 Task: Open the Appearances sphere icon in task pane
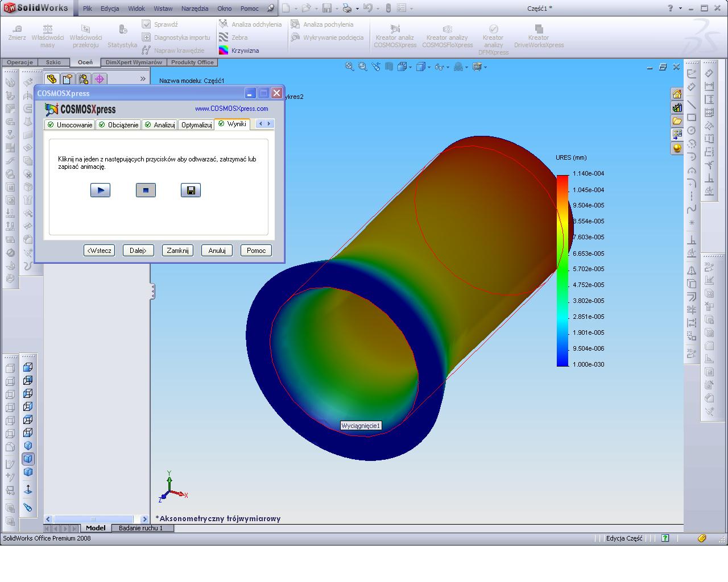677,148
